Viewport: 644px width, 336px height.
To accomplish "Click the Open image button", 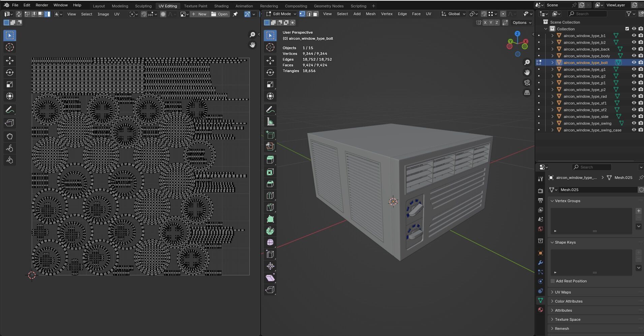I will (x=219, y=14).
